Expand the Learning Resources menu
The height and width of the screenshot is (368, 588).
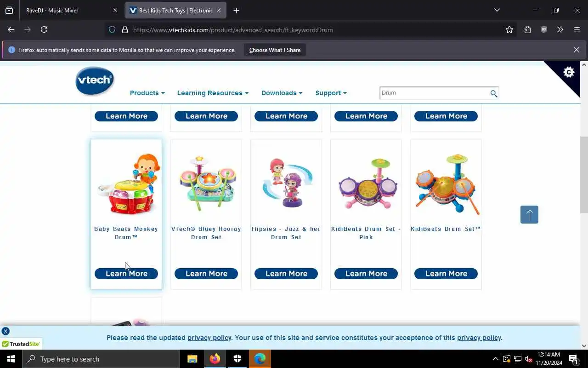point(213,93)
